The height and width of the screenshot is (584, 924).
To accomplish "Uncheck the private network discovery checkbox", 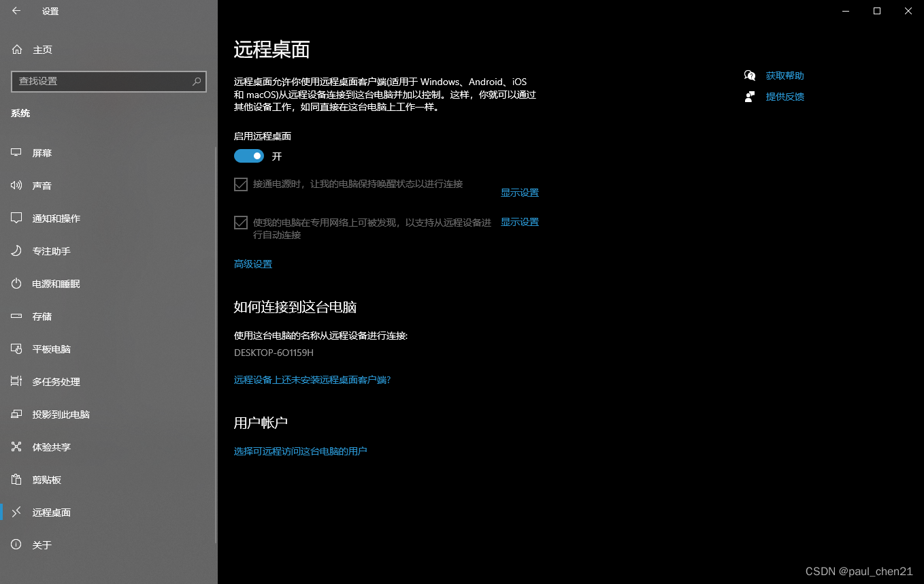I will (241, 222).
